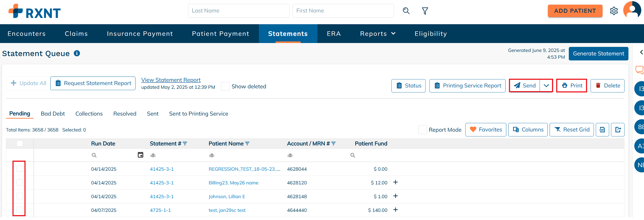Open Patient Payment section
Viewport: 644px width, 220px height.
click(220, 33)
